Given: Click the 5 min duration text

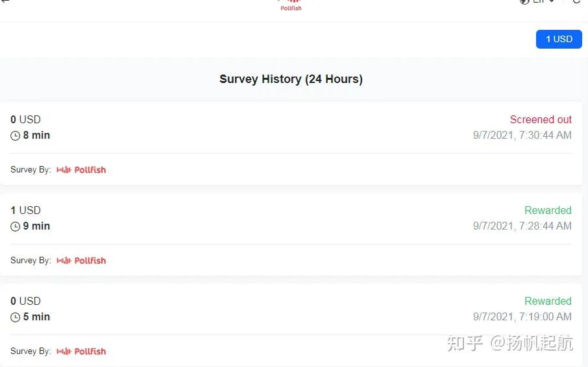Looking at the screenshot, I should [x=36, y=317].
